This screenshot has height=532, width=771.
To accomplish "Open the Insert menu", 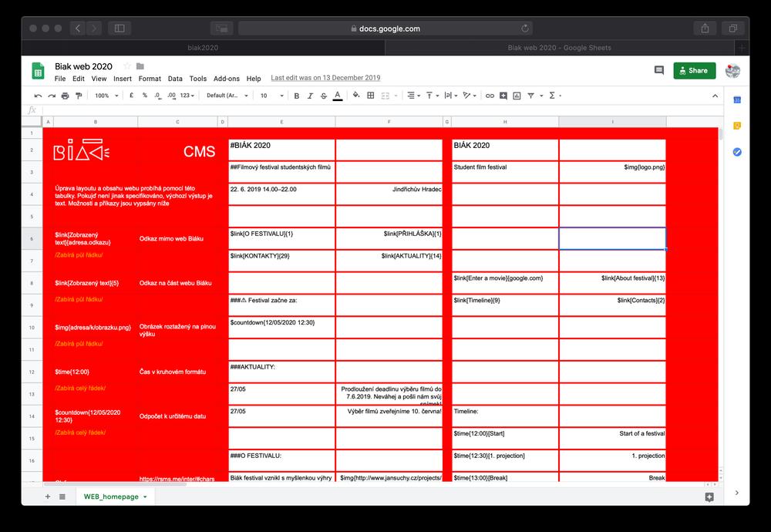I will 123,79.
